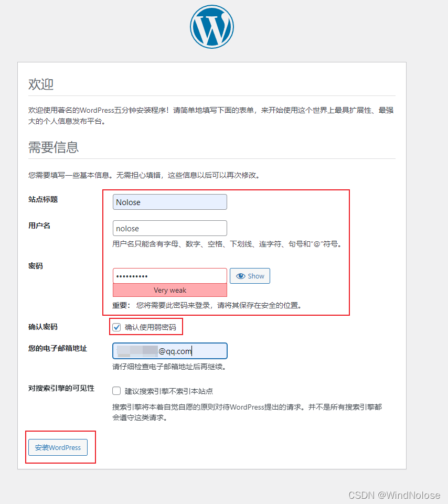
Task: Click the 确认密码 label
Action: pos(43,327)
